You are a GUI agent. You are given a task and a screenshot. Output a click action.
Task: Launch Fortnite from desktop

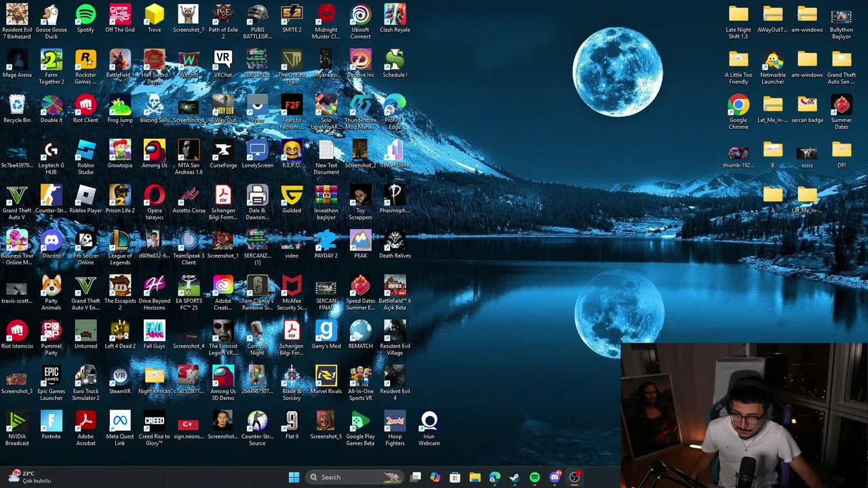pos(52,426)
